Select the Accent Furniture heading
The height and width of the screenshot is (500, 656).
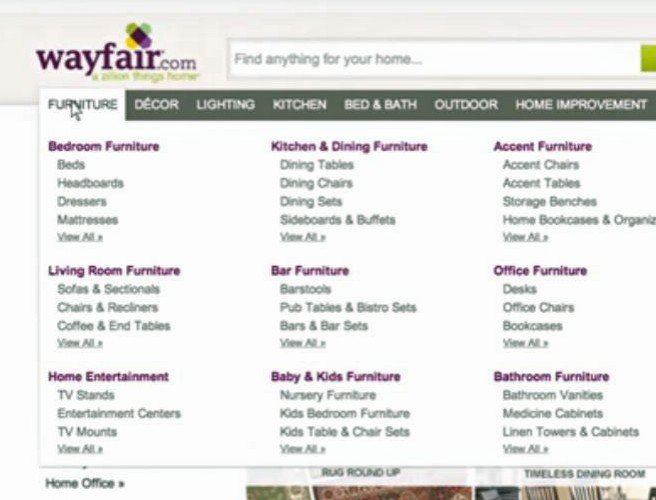pos(543,146)
